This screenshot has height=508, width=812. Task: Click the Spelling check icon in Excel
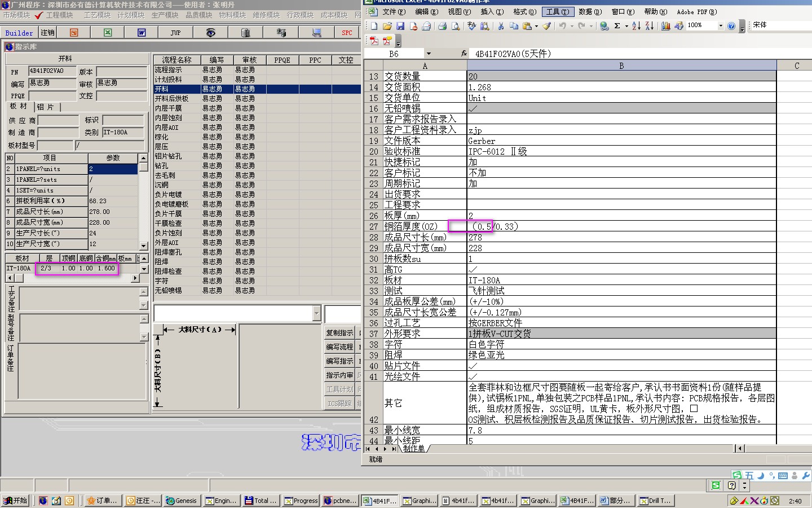471,26
